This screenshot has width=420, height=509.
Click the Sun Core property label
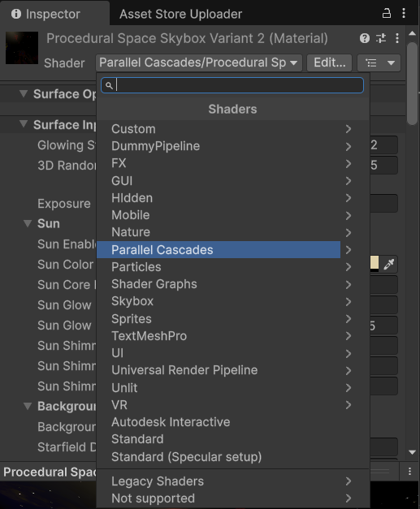[x=67, y=285]
